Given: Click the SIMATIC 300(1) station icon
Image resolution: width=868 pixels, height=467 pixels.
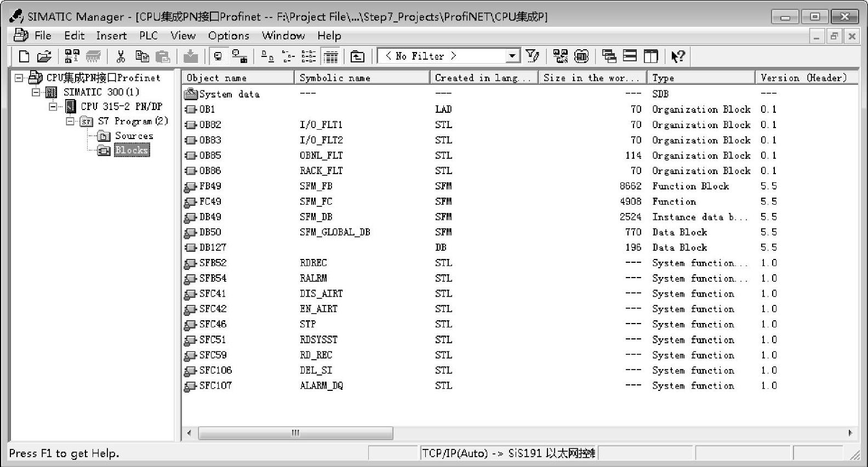Looking at the screenshot, I should 52,92.
